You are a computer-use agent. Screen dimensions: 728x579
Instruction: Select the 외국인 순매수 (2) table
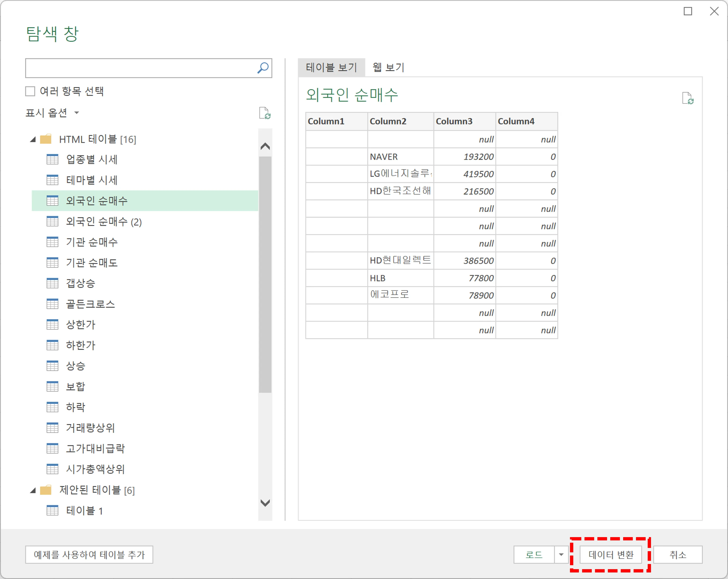coord(145,221)
